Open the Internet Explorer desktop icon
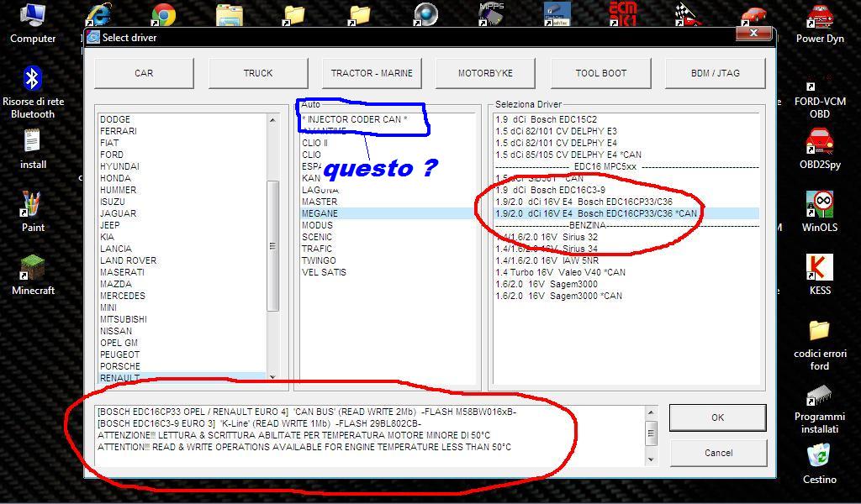 tap(99, 15)
